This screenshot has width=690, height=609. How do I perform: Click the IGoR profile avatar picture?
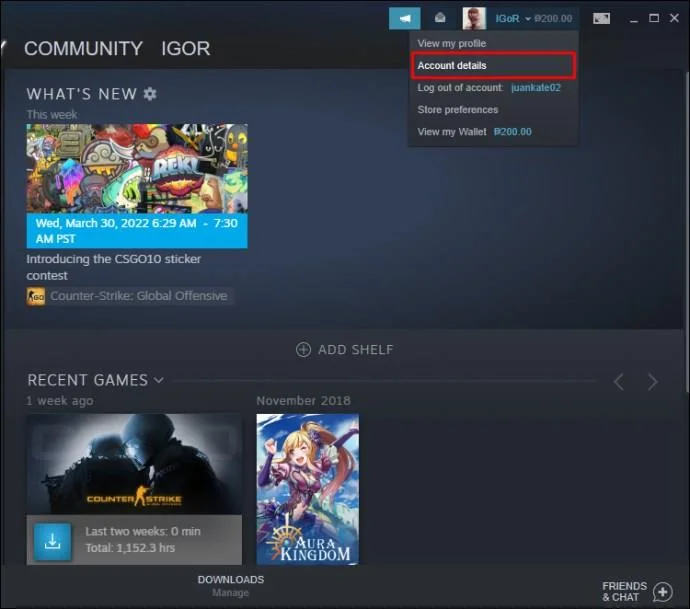(x=474, y=18)
